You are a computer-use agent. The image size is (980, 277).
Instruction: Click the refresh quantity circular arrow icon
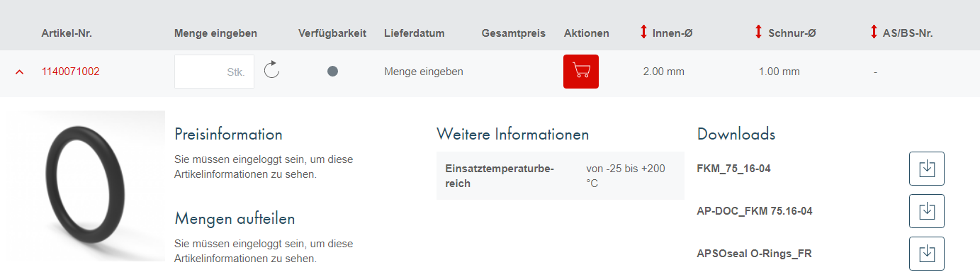click(x=272, y=70)
